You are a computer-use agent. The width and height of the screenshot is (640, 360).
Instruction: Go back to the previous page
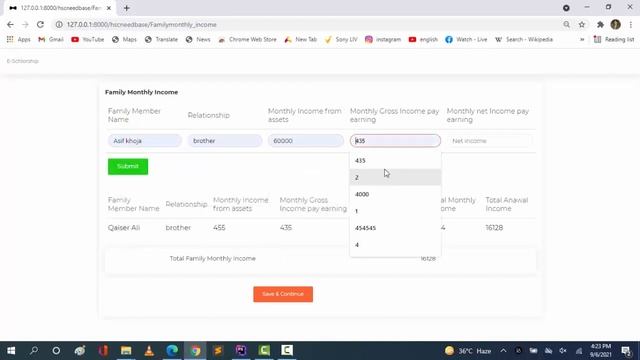point(10,24)
